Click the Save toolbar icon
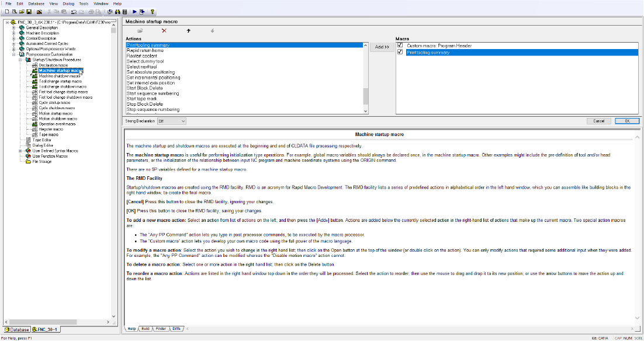 click(29, 12)
